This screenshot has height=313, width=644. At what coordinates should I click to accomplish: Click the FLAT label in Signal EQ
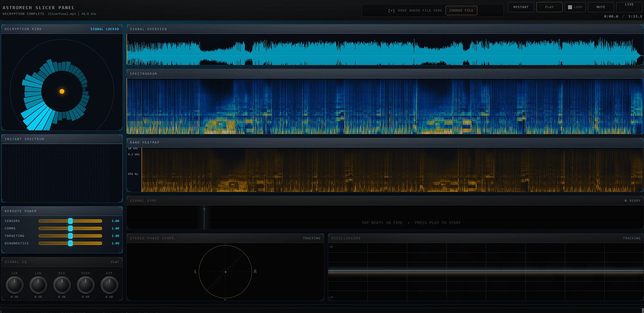tap(115, 262)
